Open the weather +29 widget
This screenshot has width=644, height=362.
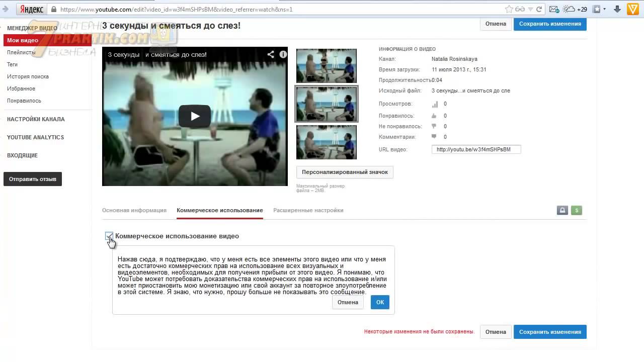(x=575, y=9)
